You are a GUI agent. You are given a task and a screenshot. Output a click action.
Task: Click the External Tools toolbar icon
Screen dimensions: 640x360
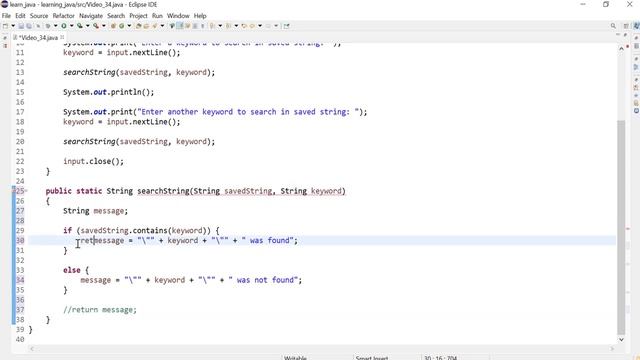(95, 26)
